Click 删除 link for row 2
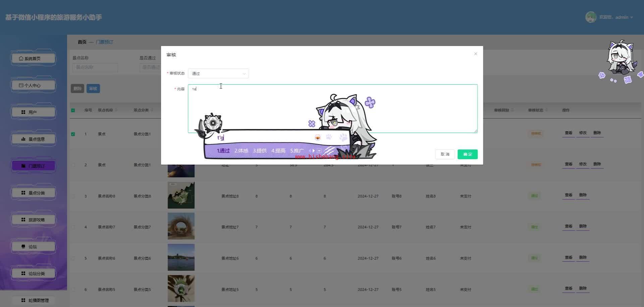The image size is (644, 307). click(x=597, y=164)
